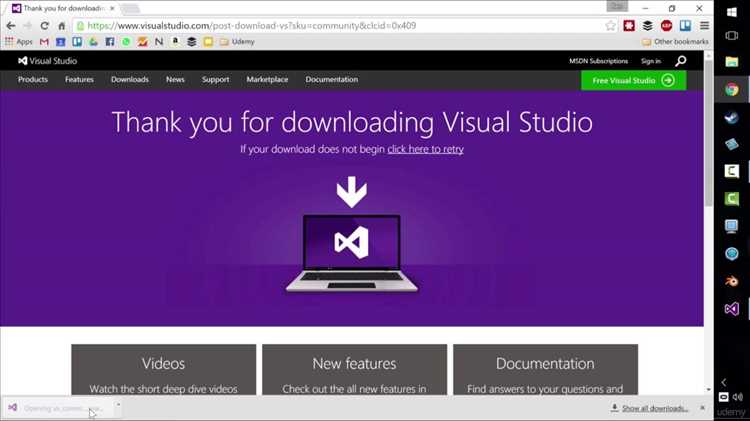The height and width of the screenshot is (421, 750).
Task: Click the green Free Visual Studio button
Action: coord(633,80)
